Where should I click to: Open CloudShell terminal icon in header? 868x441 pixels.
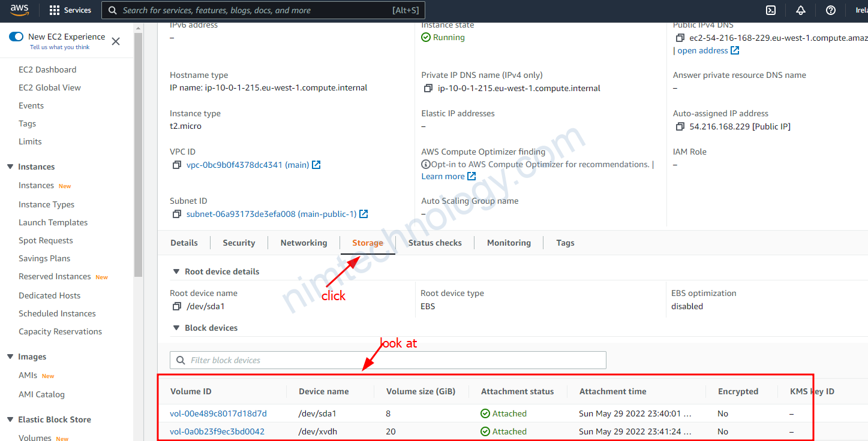click(x=771, y=10)
